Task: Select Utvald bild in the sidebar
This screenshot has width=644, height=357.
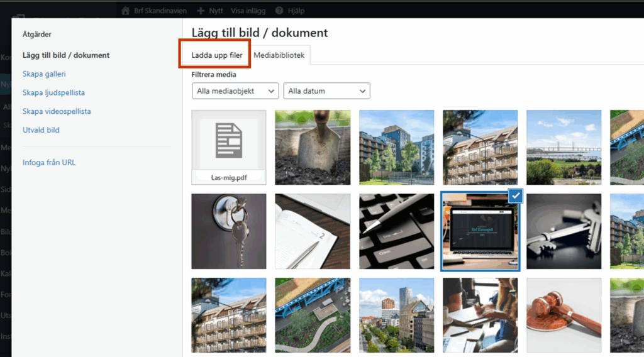Action: [x=41, y=130]
